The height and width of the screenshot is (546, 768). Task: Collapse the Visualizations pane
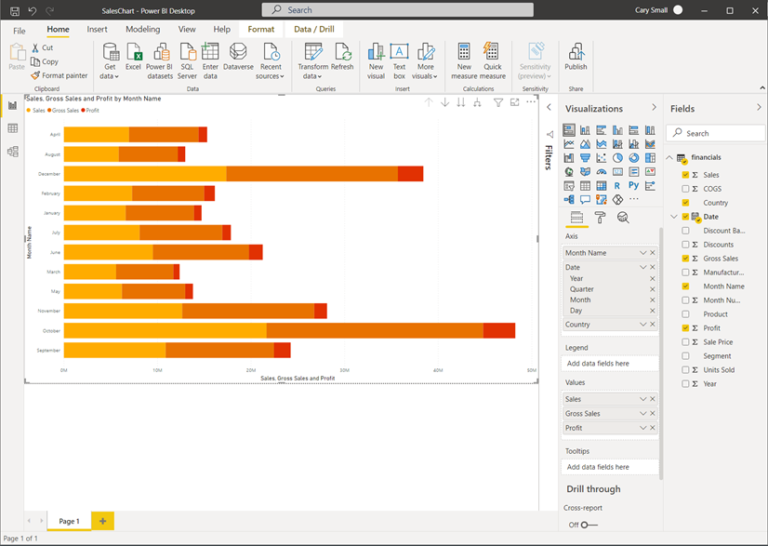tap(654, 107)
